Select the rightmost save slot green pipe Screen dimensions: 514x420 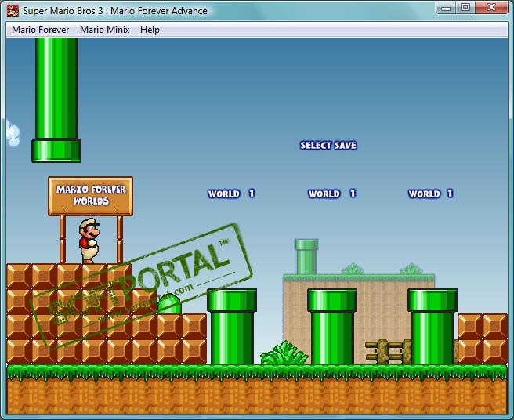pos(433,326)
